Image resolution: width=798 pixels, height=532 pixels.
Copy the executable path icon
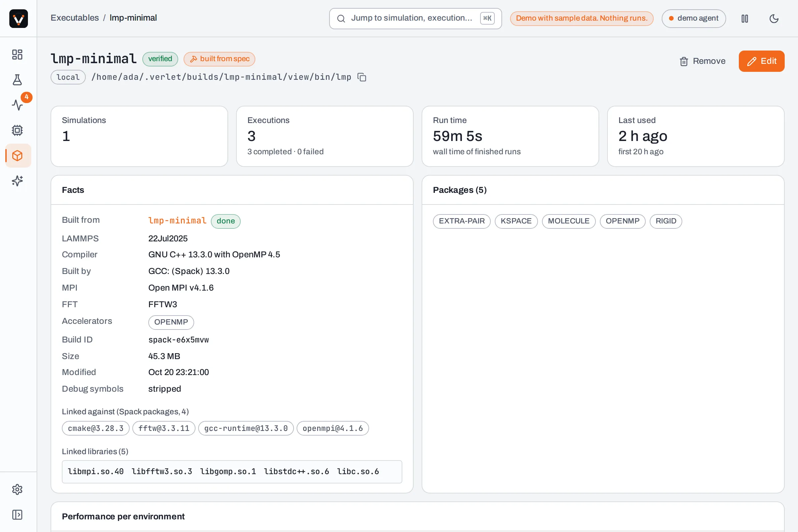(362, 77)
